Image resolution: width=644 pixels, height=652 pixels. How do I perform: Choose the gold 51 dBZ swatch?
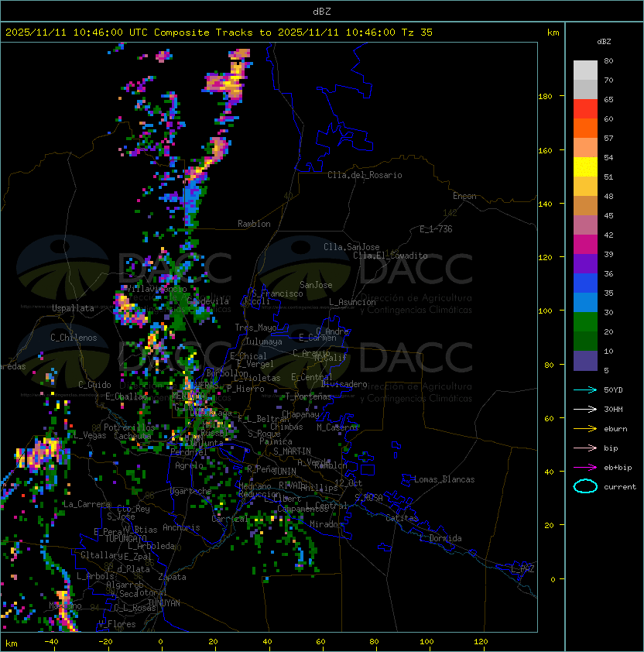[585, 187]
